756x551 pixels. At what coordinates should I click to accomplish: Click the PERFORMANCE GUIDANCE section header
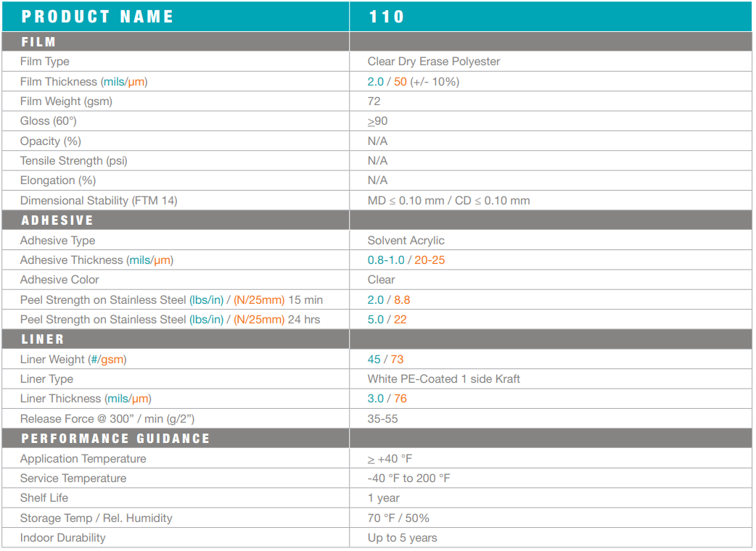[115, 439]
